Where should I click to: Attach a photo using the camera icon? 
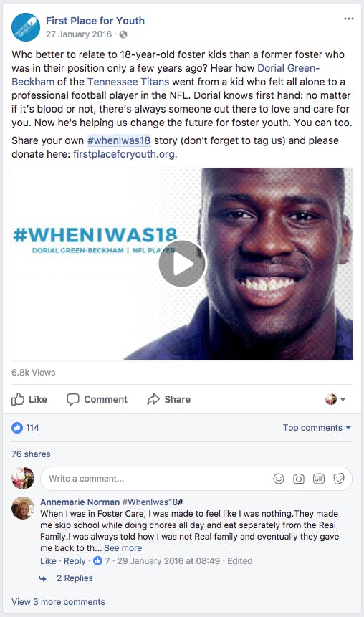coord(299,479)
